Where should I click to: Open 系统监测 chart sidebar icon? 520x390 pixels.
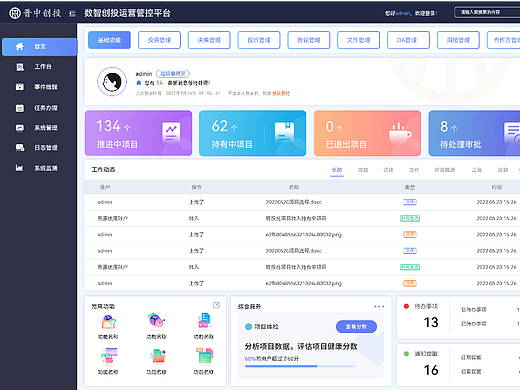(x=20, y=168)
